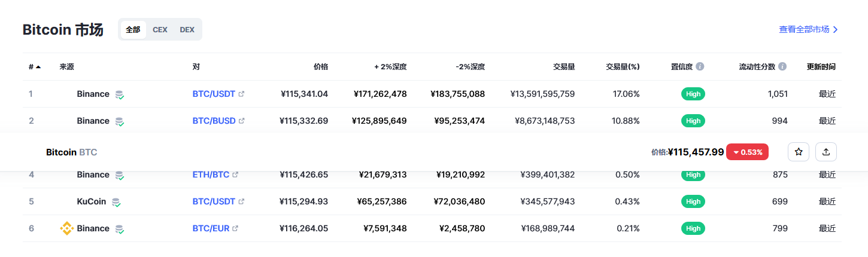Image resolution: width=868 pixels, height=257 pixels.
Task: Switch market filter to DEX
Action: click(x=187, y=29)
